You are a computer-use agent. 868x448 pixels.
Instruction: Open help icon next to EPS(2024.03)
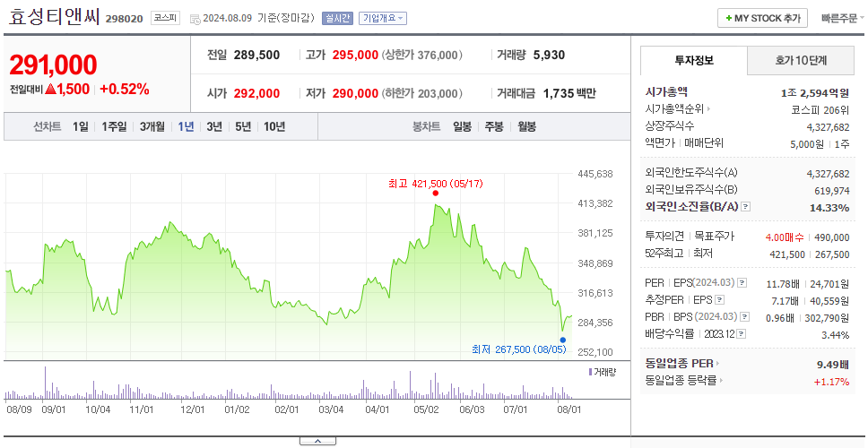click(x=742, y=283)
